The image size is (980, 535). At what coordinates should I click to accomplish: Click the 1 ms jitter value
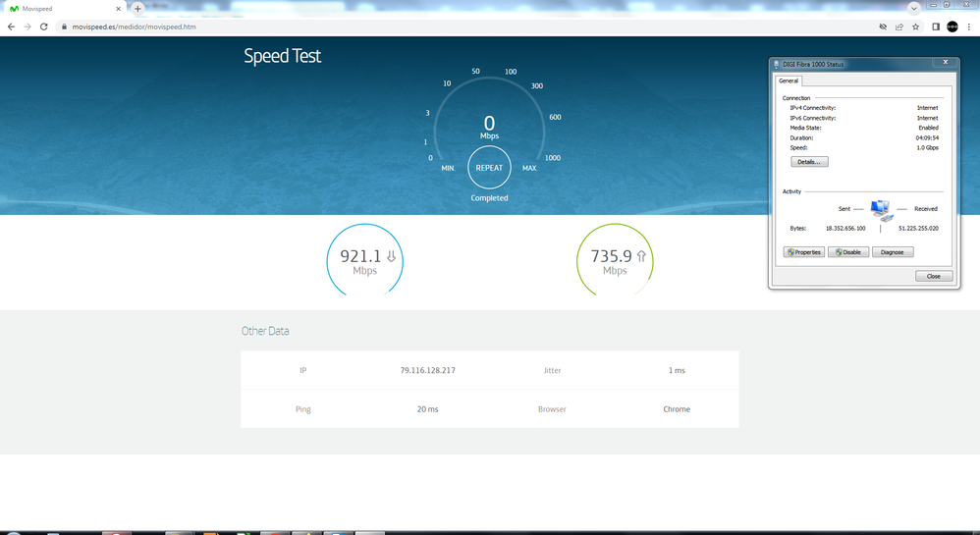(x=677, y=371)
